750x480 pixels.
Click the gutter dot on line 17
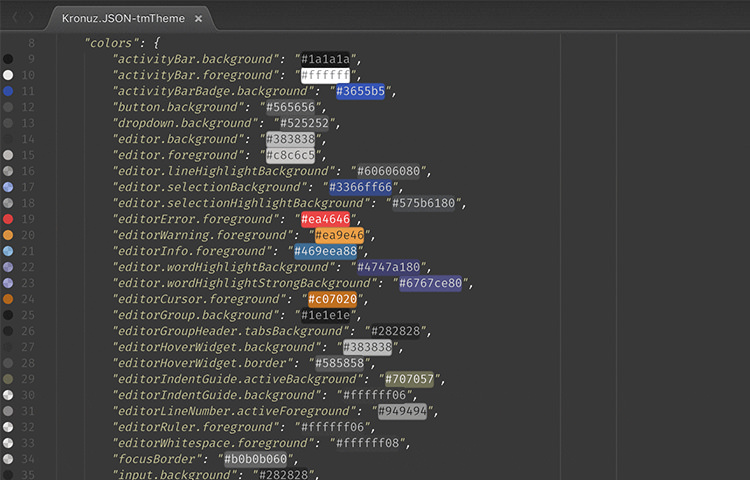8,187
